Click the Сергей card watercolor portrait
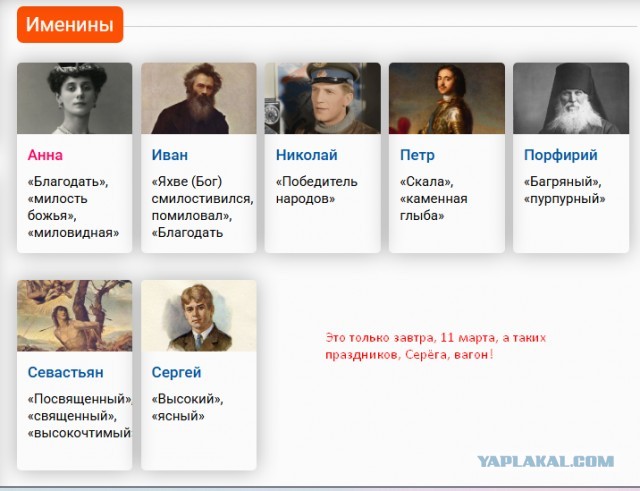This screenshot has height=491, width=640. point(199,316)
